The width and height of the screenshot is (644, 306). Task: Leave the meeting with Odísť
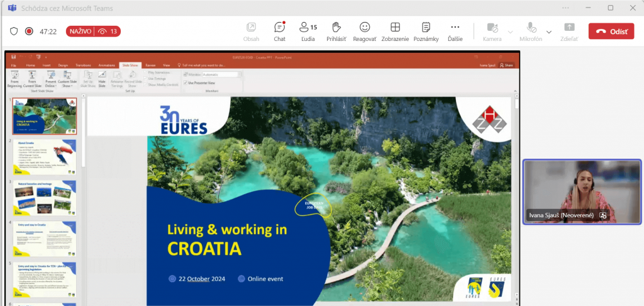tap(611, 31)
